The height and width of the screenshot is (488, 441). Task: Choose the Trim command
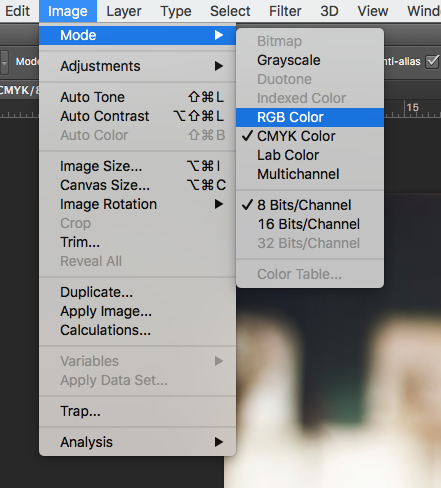[x=137, y=242]
